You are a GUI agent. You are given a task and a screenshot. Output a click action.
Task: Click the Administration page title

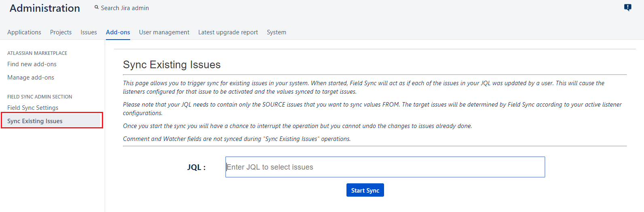[45, 8]
